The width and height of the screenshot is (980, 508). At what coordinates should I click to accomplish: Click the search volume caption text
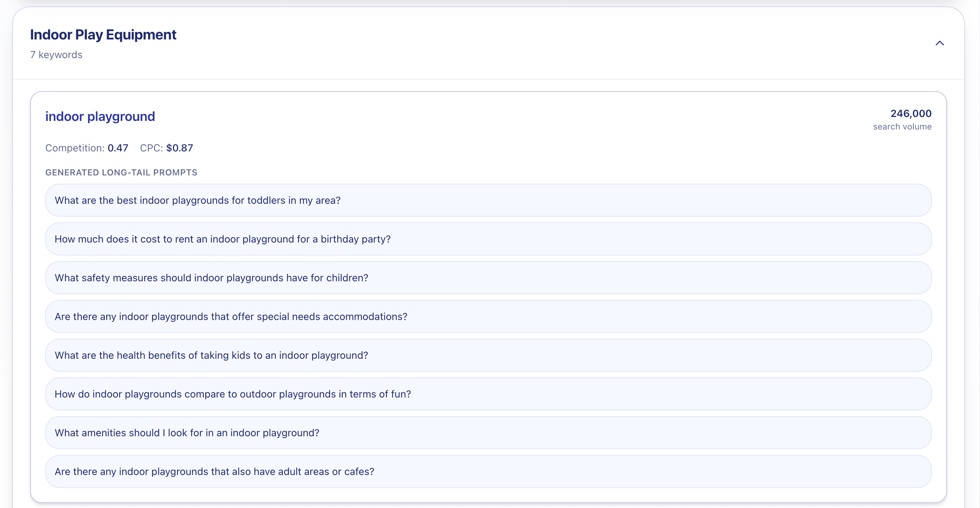tap(902, 127)
